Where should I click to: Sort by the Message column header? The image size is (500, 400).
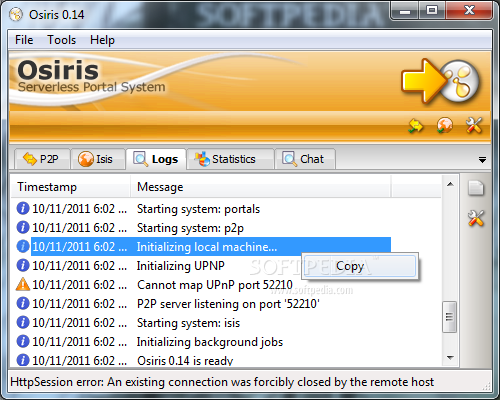pyautogui.click(x=261, y=187)
